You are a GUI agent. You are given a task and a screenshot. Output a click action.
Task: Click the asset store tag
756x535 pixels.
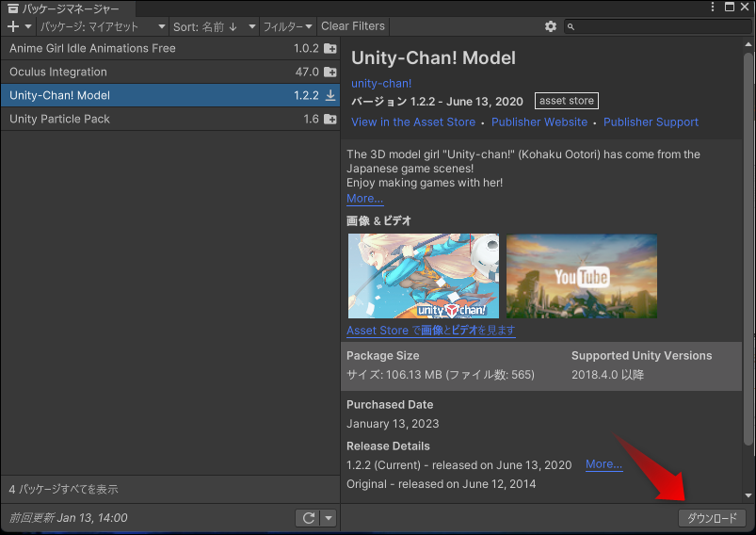click(567, 101)
